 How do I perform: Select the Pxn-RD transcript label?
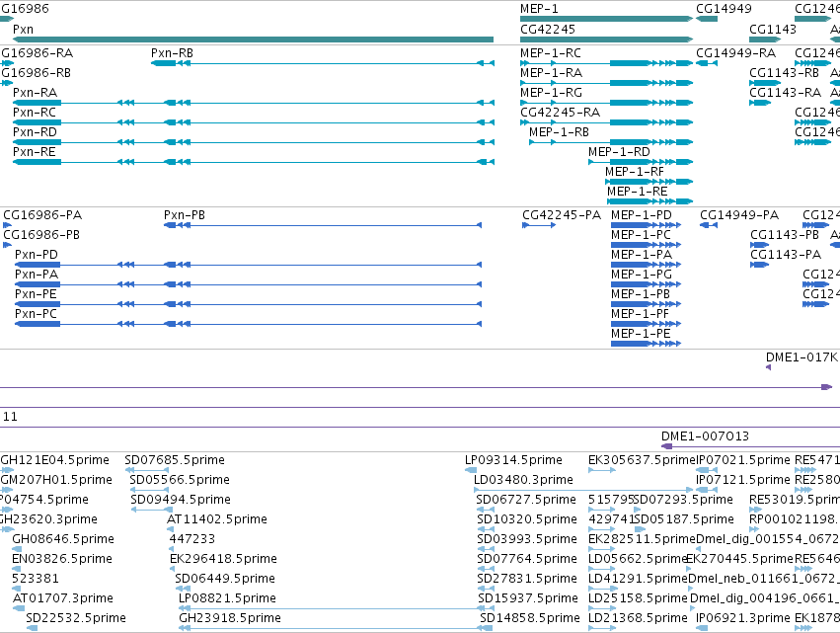35,132
